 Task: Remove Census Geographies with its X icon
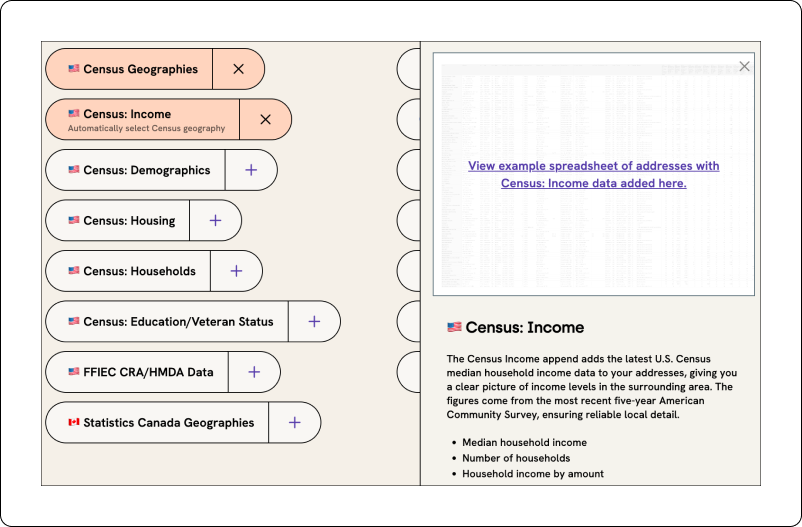(x=238, y=69)
